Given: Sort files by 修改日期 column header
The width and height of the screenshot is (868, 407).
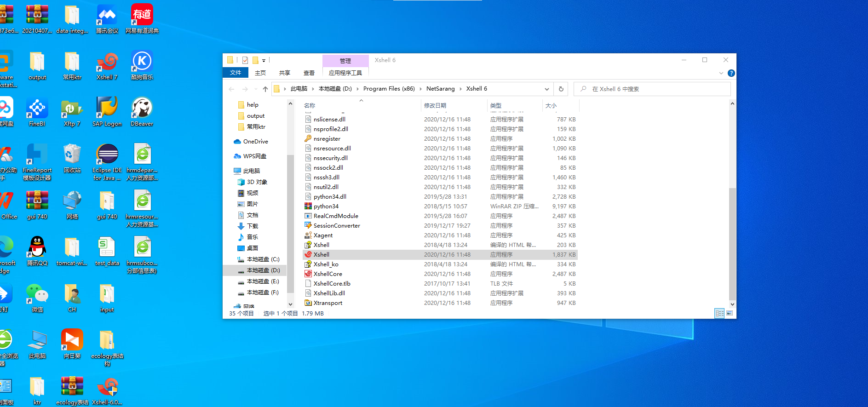Looking at the screenshot, I should coord(454,105).
